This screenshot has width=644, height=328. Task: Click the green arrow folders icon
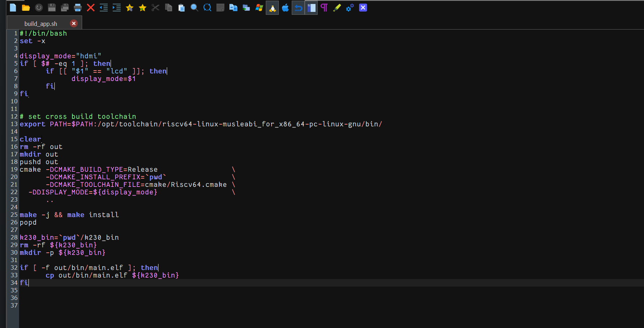coord(246,8)
